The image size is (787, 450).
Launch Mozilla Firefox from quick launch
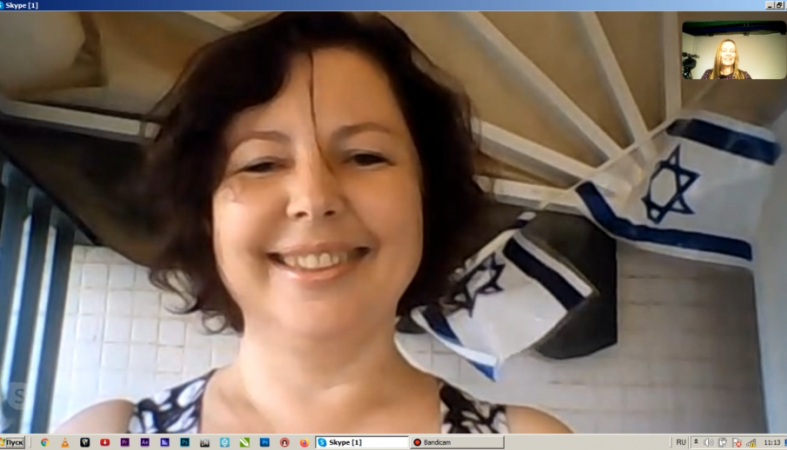pos(304,442)
